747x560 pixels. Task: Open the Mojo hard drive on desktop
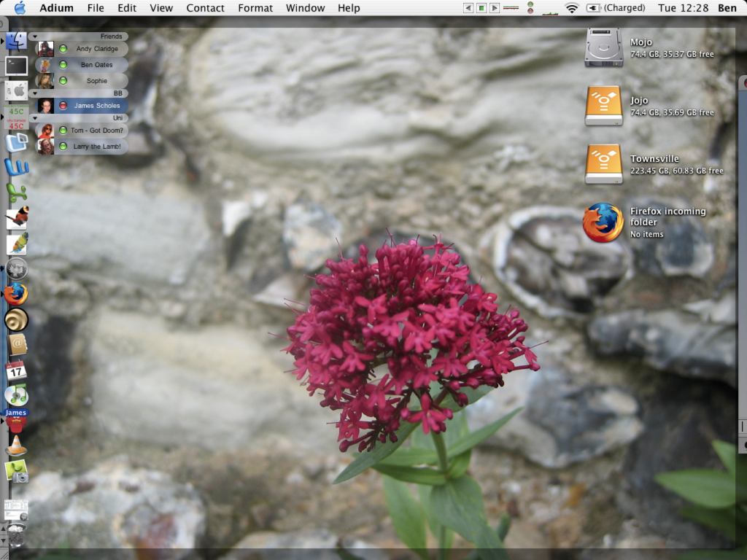tap(603, 47)
